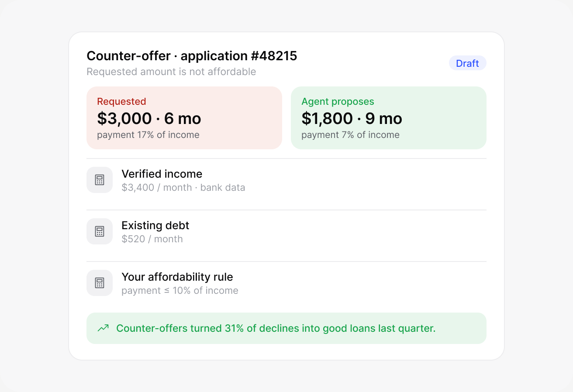The height and width of the screenshot is (392, 573).
Task: Click the red "Requested" label
Action: (121, 102)
